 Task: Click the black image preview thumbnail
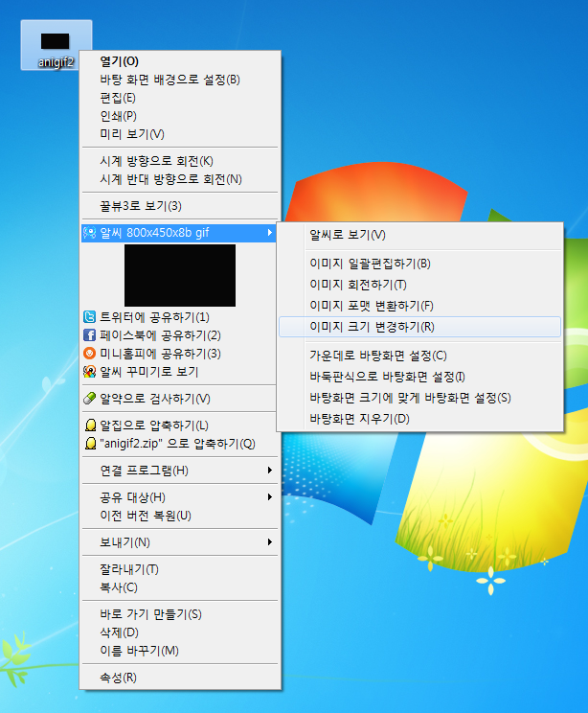[180, 276]
